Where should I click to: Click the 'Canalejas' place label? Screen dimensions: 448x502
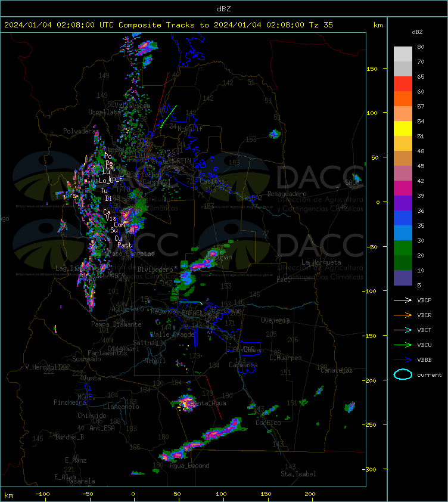(x=337, y=370)
